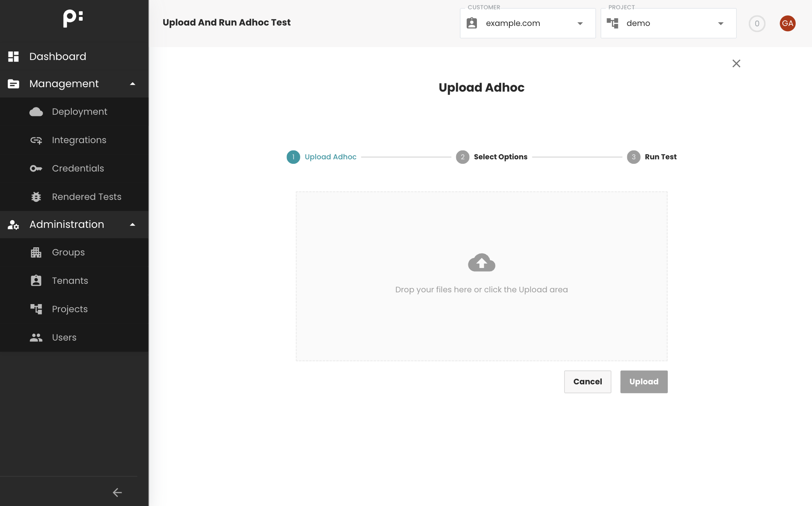Collapse the Management section
Image resolution: width=812 pixels, height=506 pixels.
(132, 84)
